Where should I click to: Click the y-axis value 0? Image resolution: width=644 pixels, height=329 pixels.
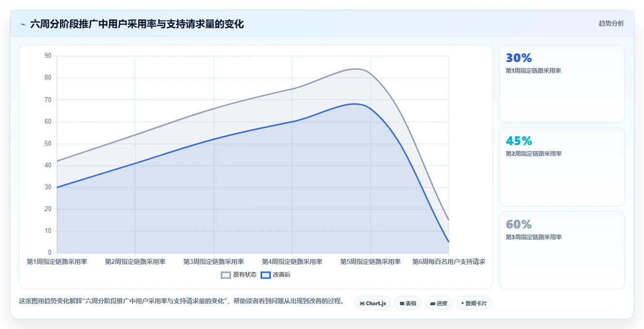pyautogui.click(x=50, y=253)
